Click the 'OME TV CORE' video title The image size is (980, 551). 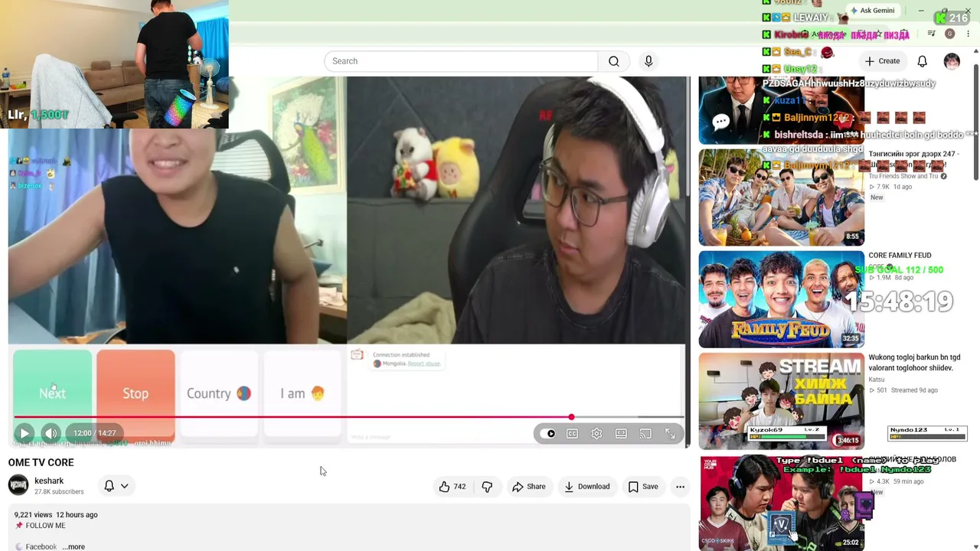[x=41, y=462]
